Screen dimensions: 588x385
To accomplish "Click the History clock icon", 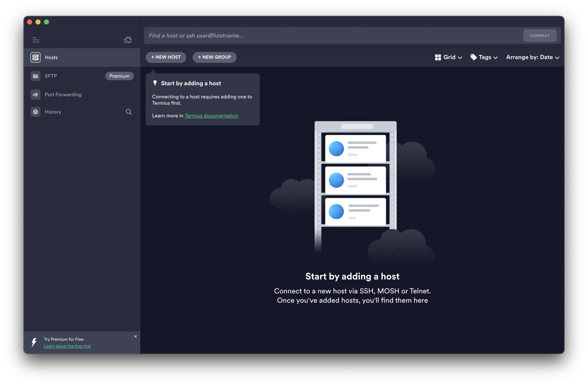I will coord(35,112).
